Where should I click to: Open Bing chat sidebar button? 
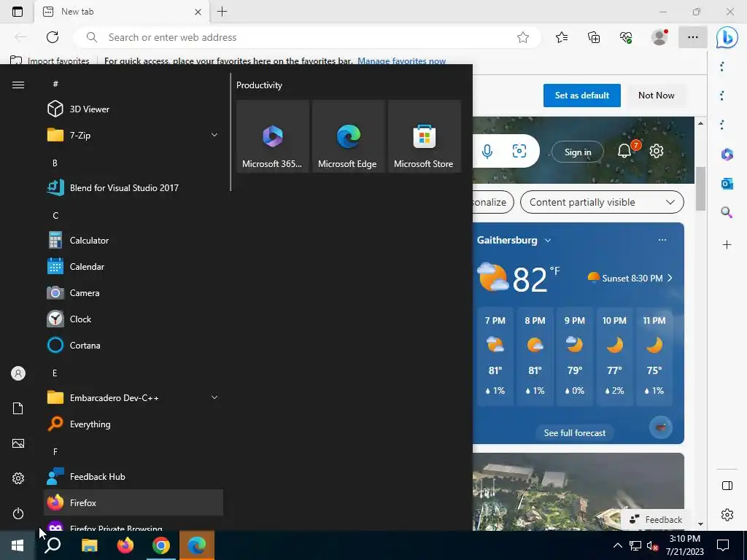tap(727, 38)
